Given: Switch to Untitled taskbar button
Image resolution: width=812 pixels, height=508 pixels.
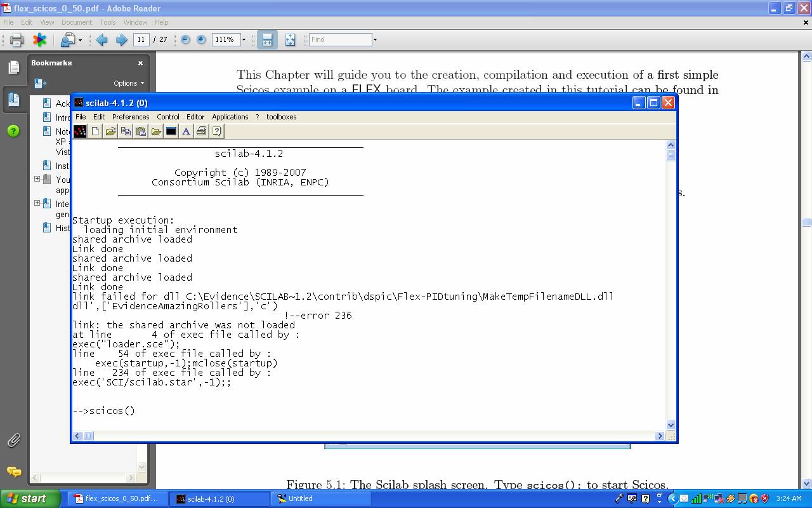Looking at the screenshot, I should click(321, 498).
